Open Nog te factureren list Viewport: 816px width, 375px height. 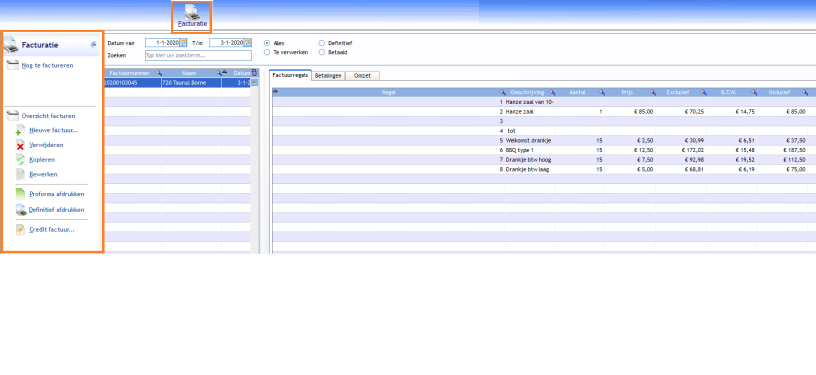[47, 66]
